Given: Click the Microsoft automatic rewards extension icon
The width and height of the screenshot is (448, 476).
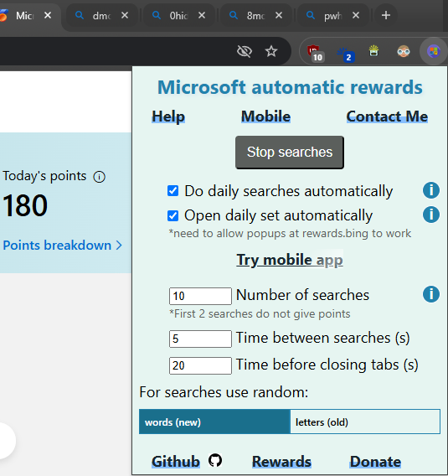Looking at the screenshot, I should pos(434,51).
